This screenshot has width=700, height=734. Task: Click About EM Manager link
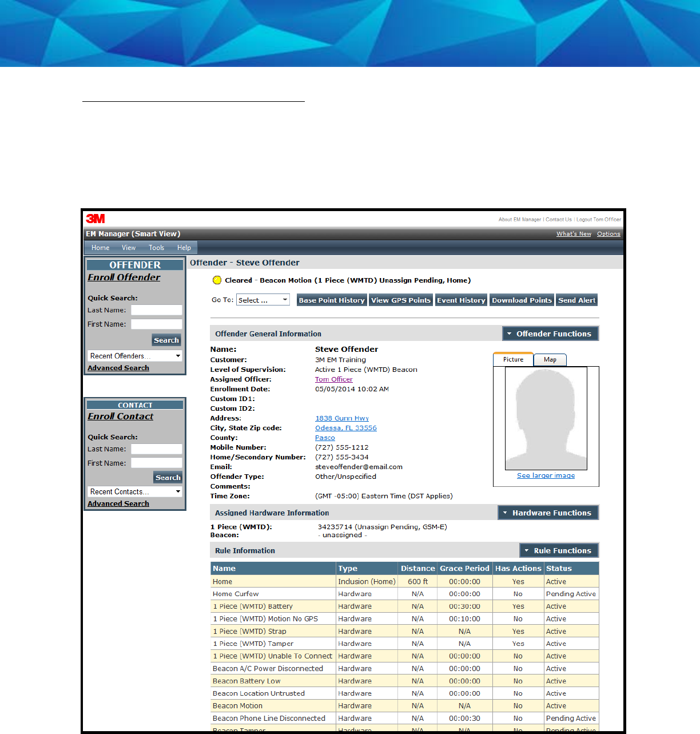(x=520, y=219)
